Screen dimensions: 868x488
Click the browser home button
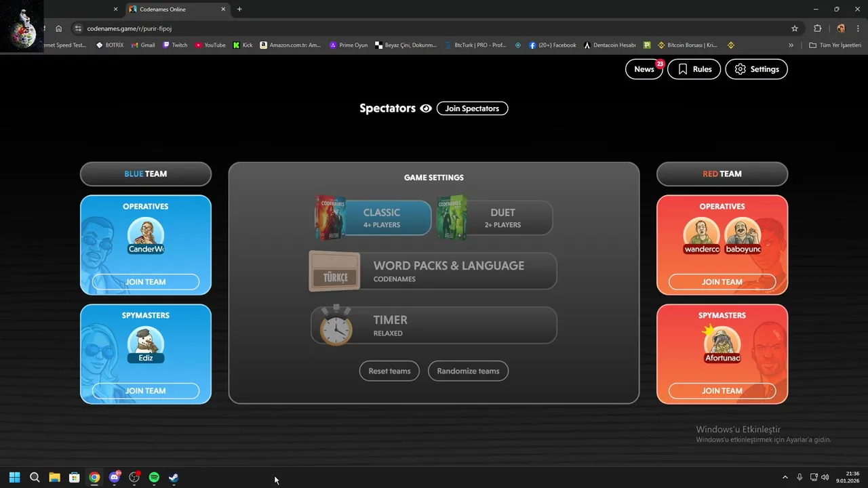click(59, 28)
